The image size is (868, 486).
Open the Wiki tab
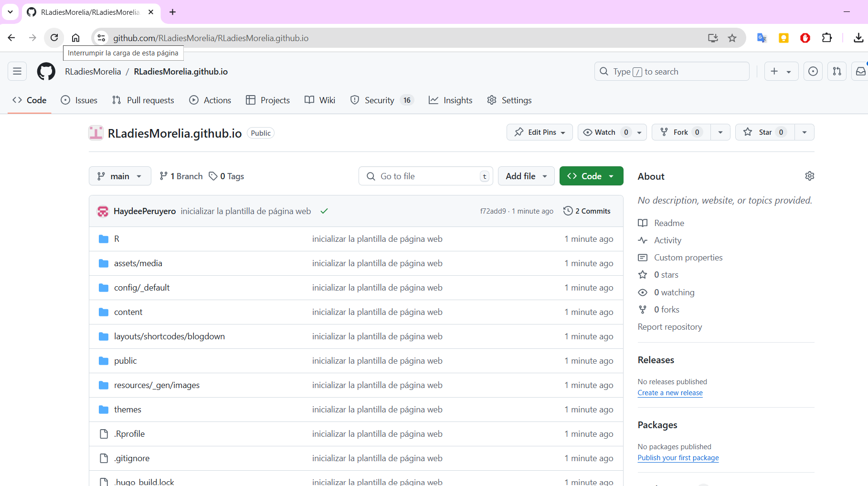pos(320,100)
